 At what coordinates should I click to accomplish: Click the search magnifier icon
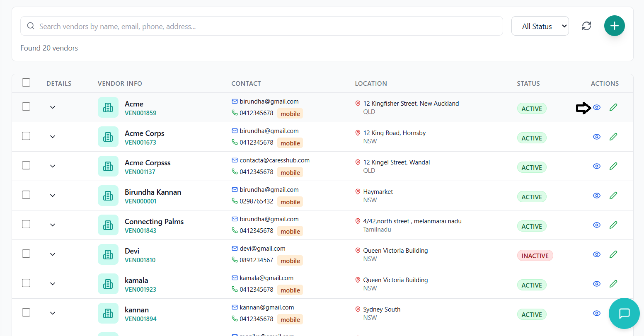[x=31, y=26]
